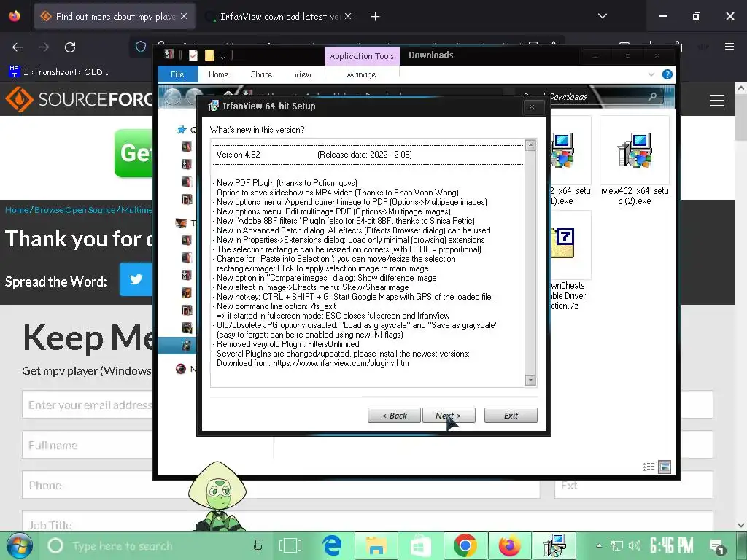Screen dimensions: 747x560
Task: Open the SourceForge page hamburger menu
Action: tap(717, 101)
